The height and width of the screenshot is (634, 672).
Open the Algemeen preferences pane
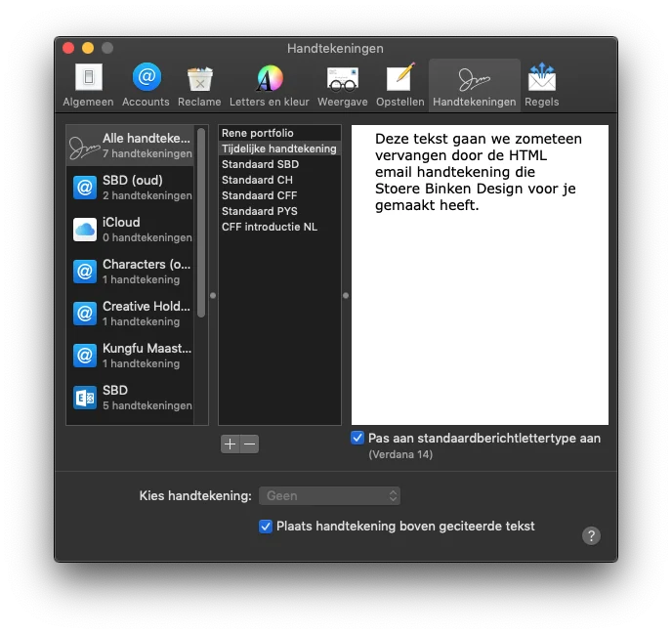88,85
